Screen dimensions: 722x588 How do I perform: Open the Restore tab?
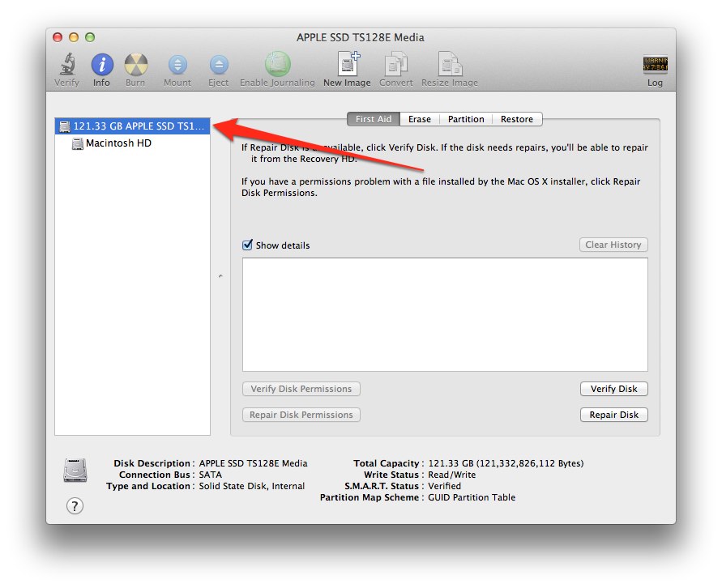point(517,119)
